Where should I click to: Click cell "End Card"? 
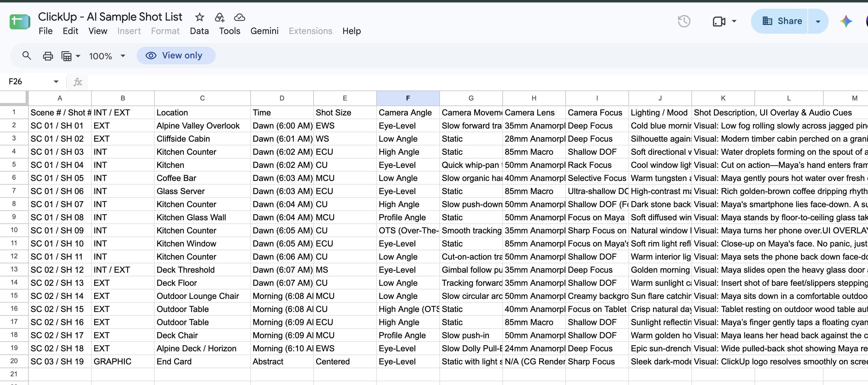(202, 361)
